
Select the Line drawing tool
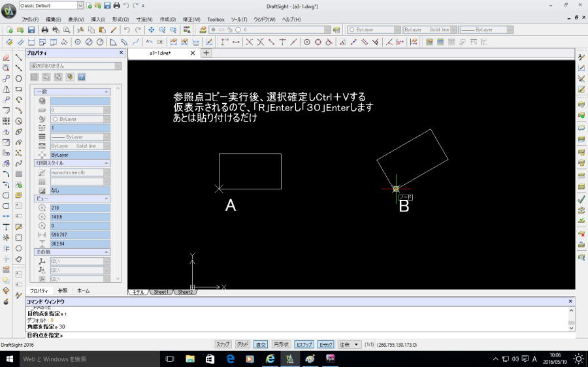coord(19,57)
